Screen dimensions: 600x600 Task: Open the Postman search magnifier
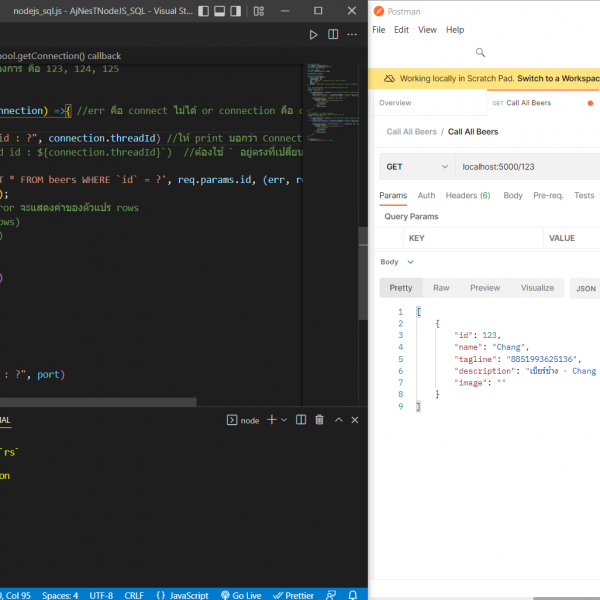click(481, 53)
